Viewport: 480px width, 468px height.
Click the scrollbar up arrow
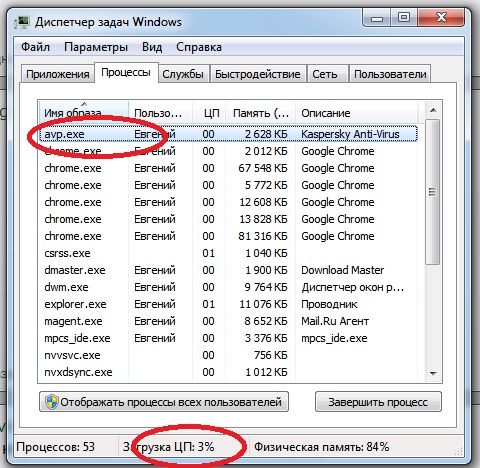point(433,110)
